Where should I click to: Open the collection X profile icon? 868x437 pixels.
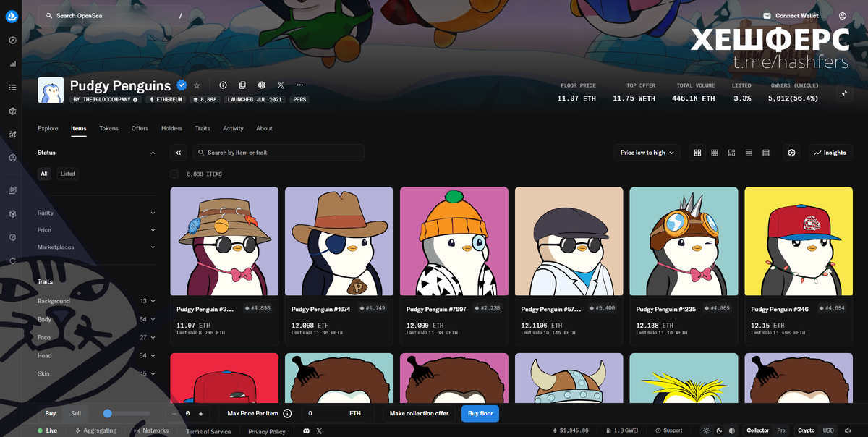(x=281, y=85)
